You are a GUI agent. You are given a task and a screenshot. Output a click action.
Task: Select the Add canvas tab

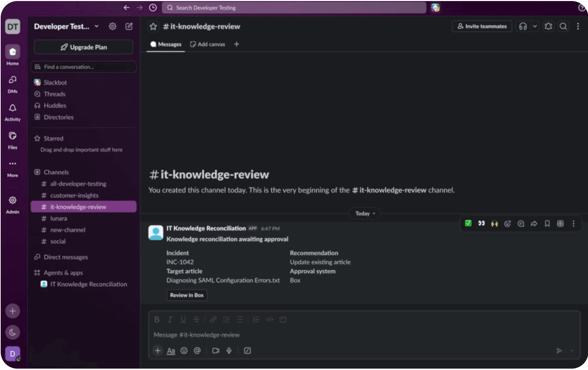pyautogui.click(x=208, y=44)
